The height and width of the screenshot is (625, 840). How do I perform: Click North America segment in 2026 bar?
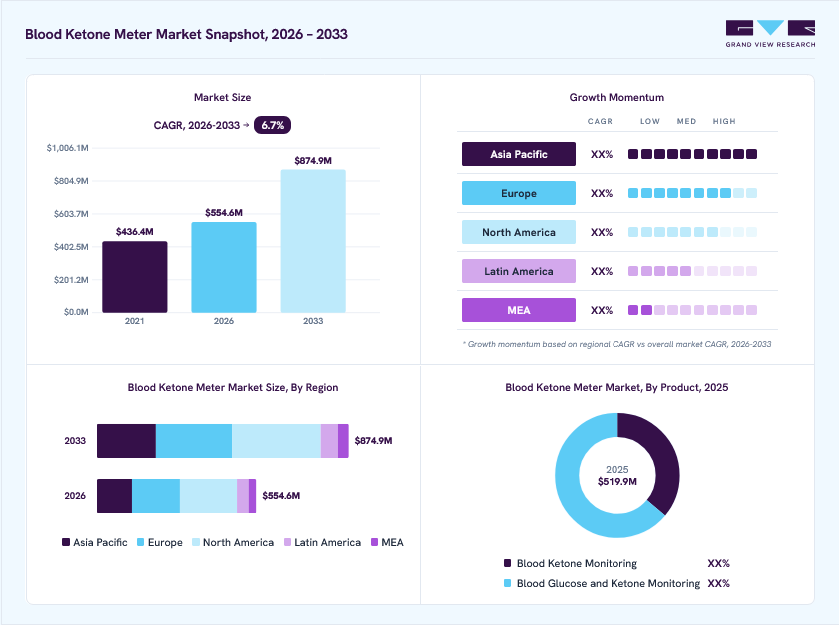(208, 496)
